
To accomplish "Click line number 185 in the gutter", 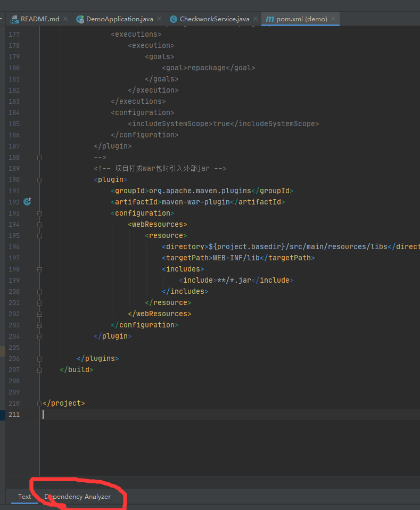I will pyautogui.click(x=14, y=124).
